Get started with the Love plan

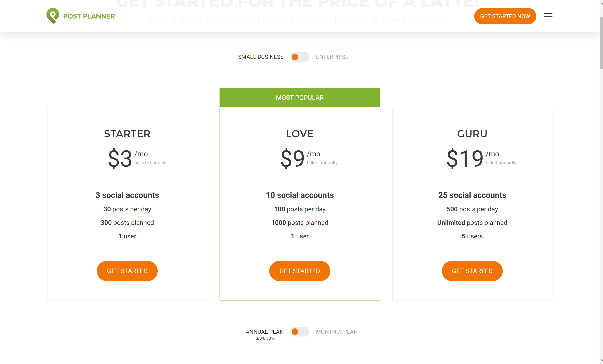(x=300, y=271)
